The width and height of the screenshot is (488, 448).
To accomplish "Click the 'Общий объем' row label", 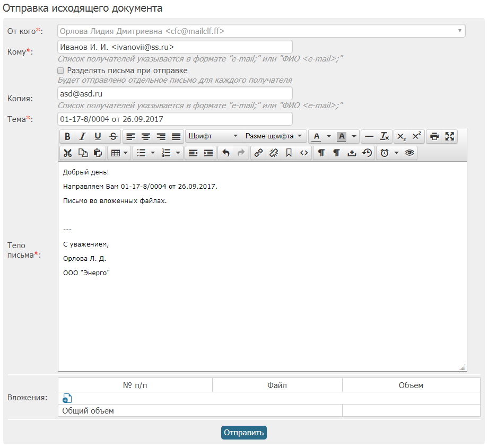I will pos(88,411).
